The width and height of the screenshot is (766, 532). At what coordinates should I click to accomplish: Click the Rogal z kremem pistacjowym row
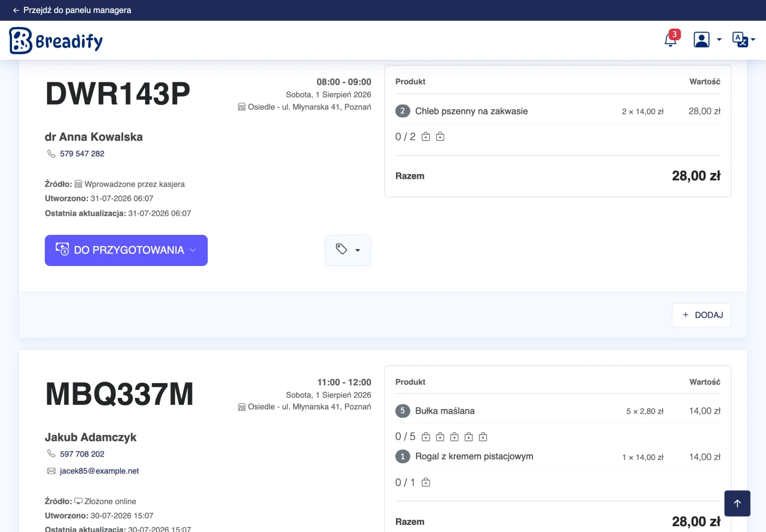tap(558, 457)
